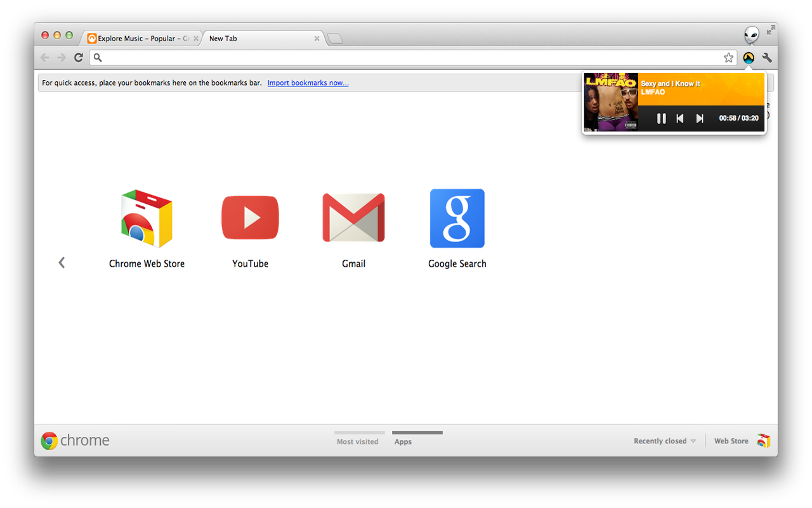Viewport: 812px width, 508px height.
Task: Click the song title Sexy and I Know It
Action: click(x=671, y=84)
